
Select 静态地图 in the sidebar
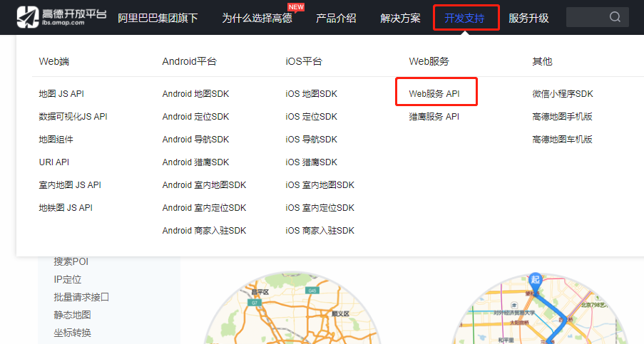pos(72,315)
